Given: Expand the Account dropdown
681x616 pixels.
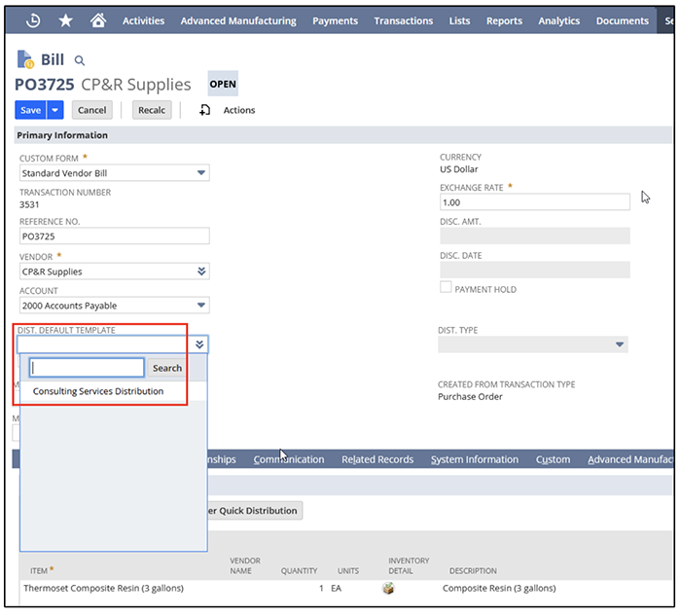Looking at the screenshot, I should point(201,306).
